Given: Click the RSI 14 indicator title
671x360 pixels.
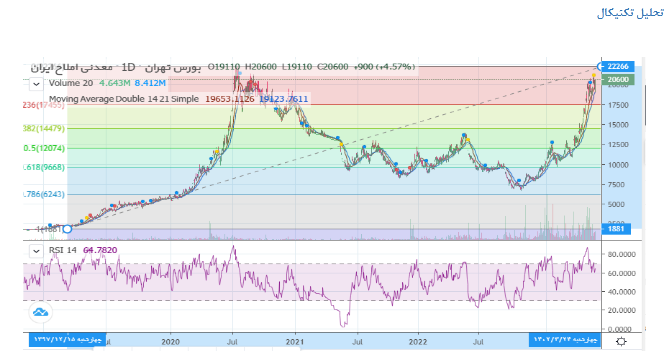Looking at the screenshot, I should pyautogui.click(x=62, y=250).
